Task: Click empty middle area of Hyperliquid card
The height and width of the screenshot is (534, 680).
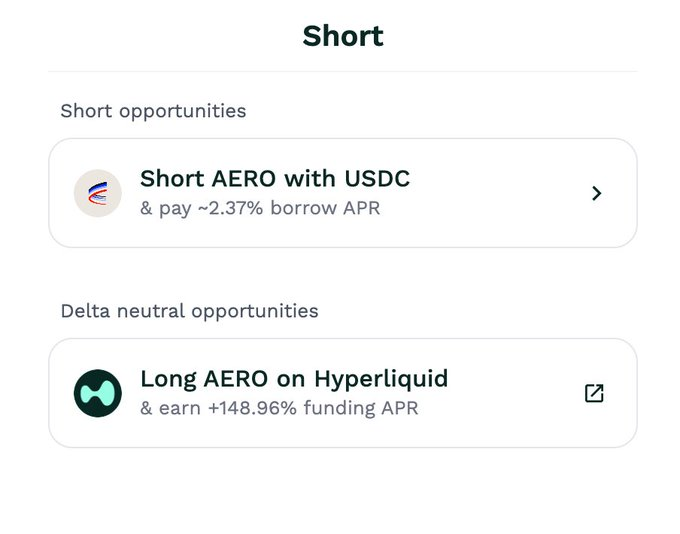Action: pos(510,393)
